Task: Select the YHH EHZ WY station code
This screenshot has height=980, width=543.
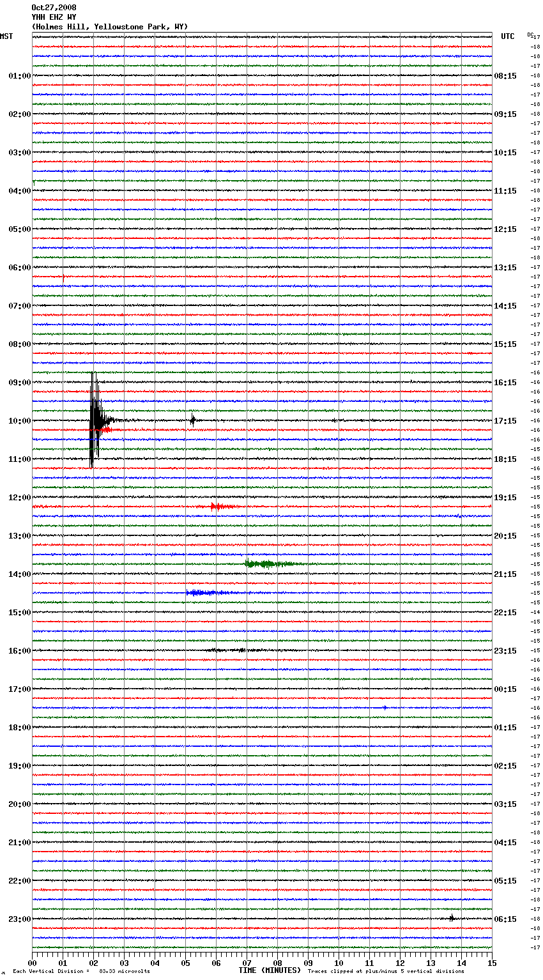Action: point(54,17)
